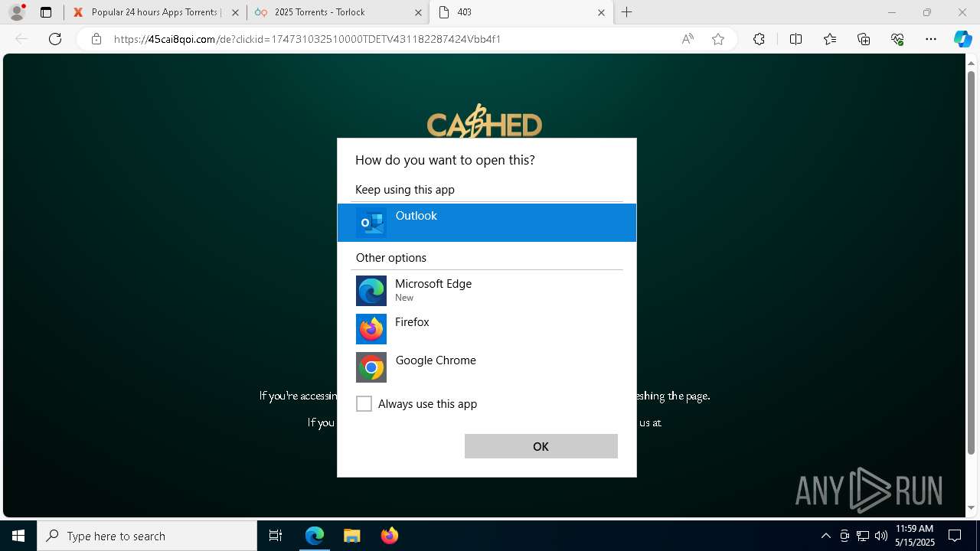
Task: Open a new browser tab
Action: click(x=627, y=12)
